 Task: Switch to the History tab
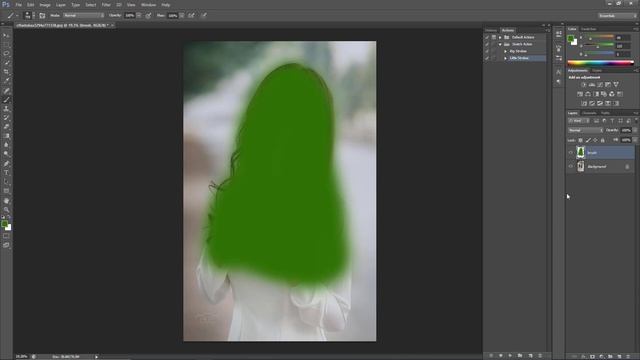491,30
